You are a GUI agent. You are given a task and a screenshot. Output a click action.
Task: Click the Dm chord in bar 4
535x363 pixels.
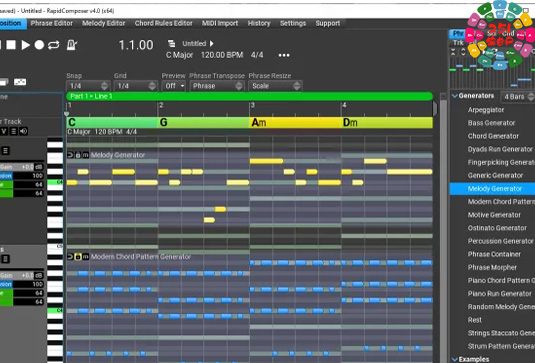(387, 122)
